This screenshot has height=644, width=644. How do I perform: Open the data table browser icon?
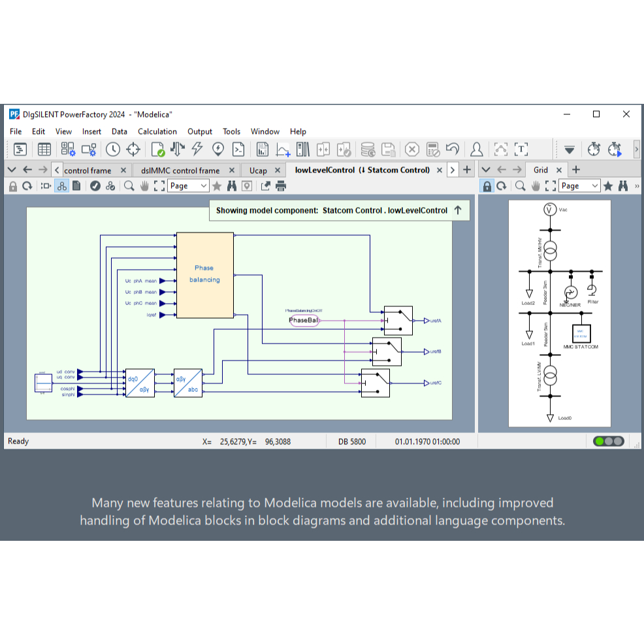(x=44, y=149)
